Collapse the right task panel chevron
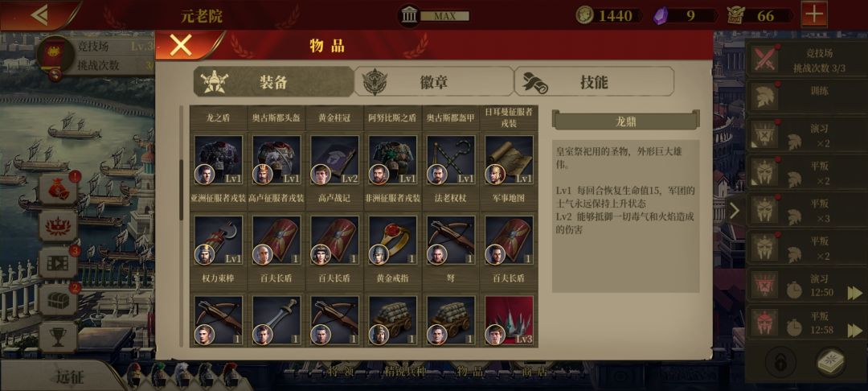 tap(735, 211)
